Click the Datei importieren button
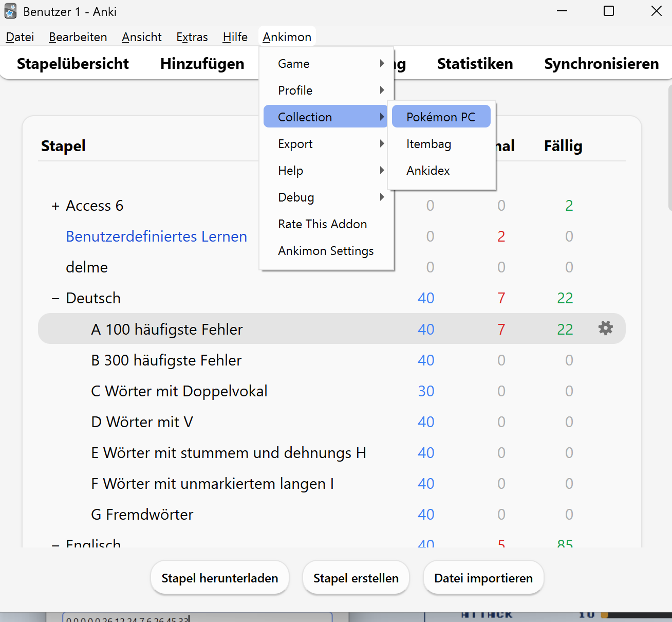The height and width of the screenshot is (622, 672). coord(483,578)
